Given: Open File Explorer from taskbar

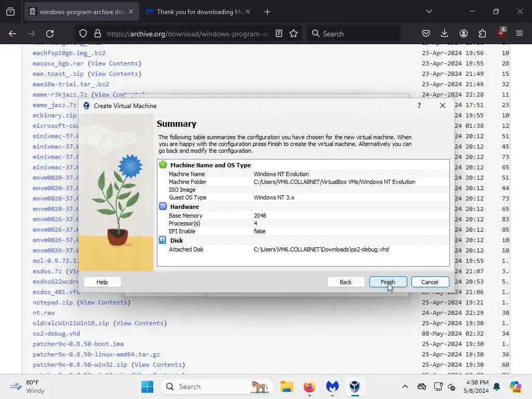Looking at the screenshot, I should tap(286, 387).
